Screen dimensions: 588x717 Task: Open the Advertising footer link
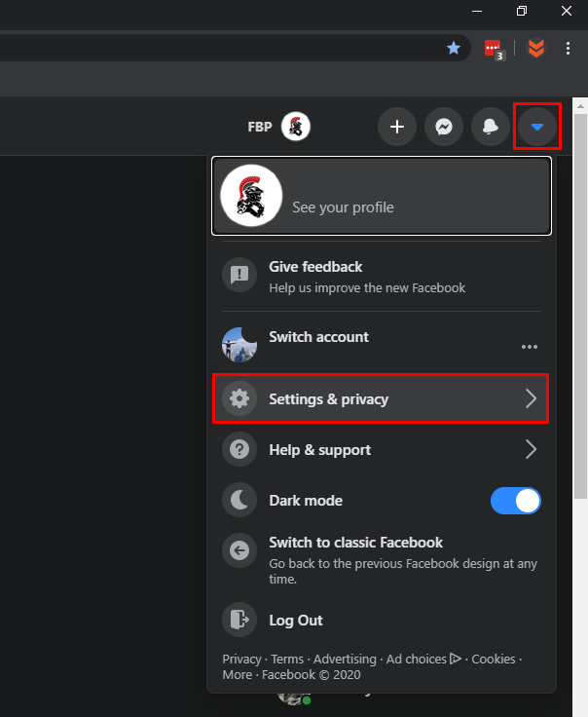pos(345,659)
